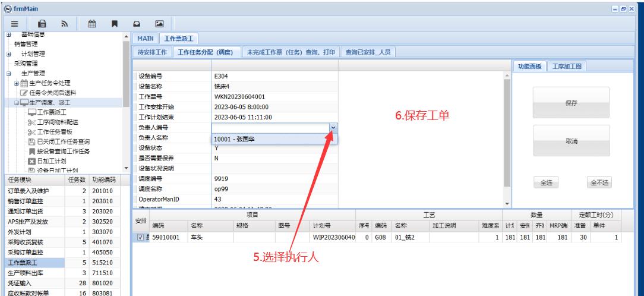The height and width of the screenshot is (296, 644).
Task: Select 销售管理 in the navigation tree
Action: 26,44
